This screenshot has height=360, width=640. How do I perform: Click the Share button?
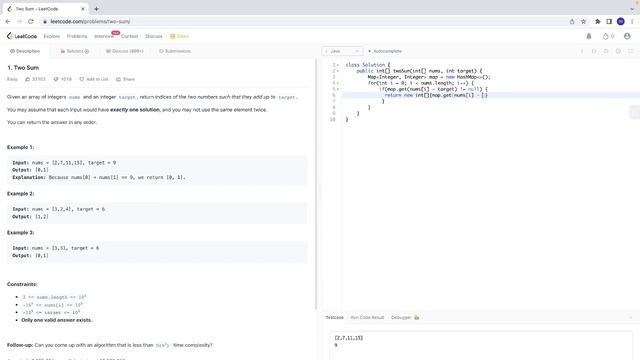click(x=125, y=79)
